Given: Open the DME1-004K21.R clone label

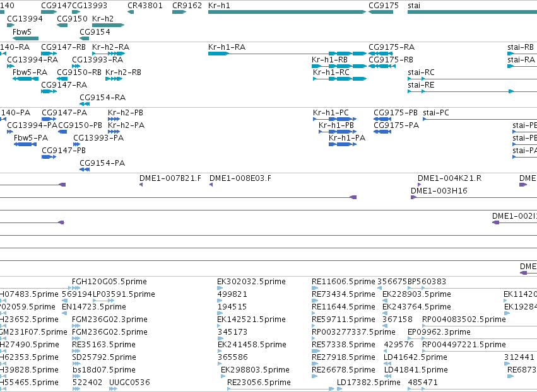Looking at the screenshot, I should coord(449,178).
